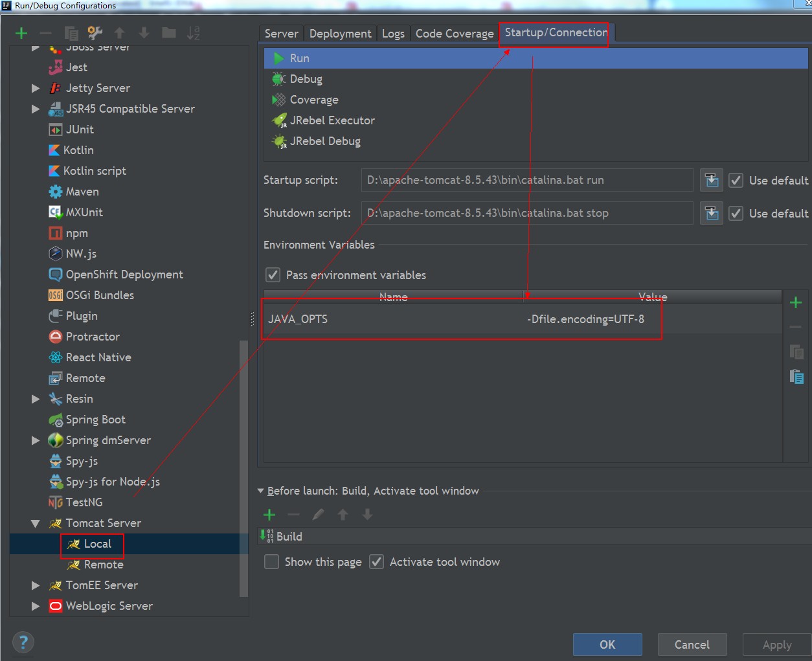Toggle Use default for shutdown script
This screenshot has height=661, width=812.
click(x=736, y=213)
